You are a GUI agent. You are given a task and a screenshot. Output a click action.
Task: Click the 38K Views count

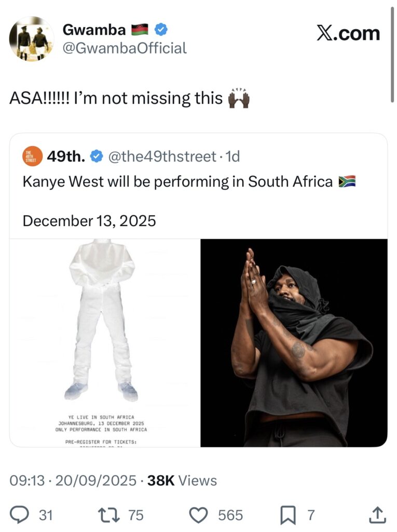(182, 481)
